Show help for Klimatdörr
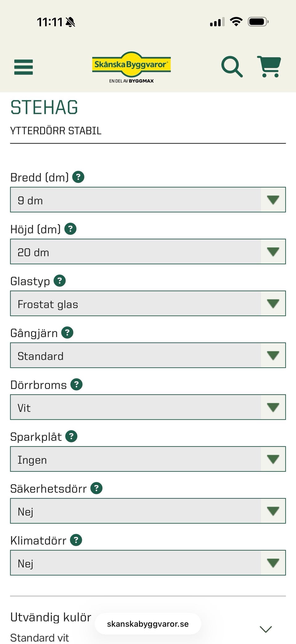The image size is (296, 644). click(76, 540)
